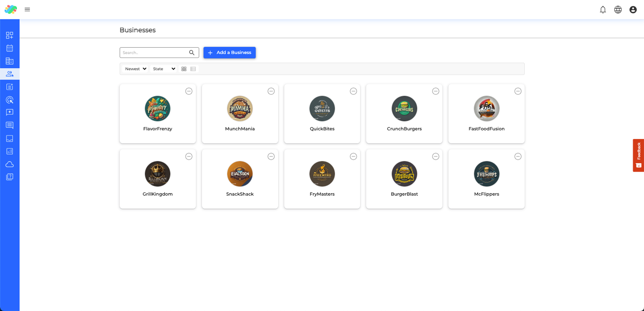Viewport: 644px width, 311px height.
Task: Open the globe language selector
Action: coord(618,10)
